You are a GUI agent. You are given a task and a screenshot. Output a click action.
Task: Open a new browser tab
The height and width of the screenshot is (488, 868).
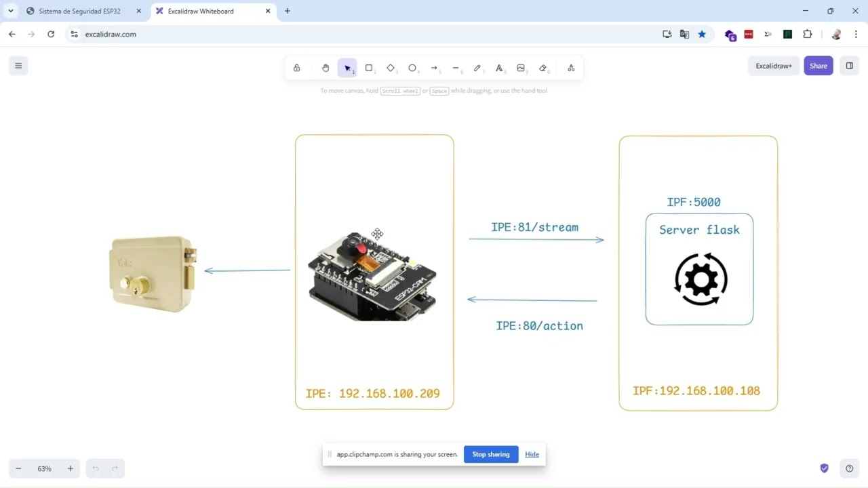(x=288, y=11)
